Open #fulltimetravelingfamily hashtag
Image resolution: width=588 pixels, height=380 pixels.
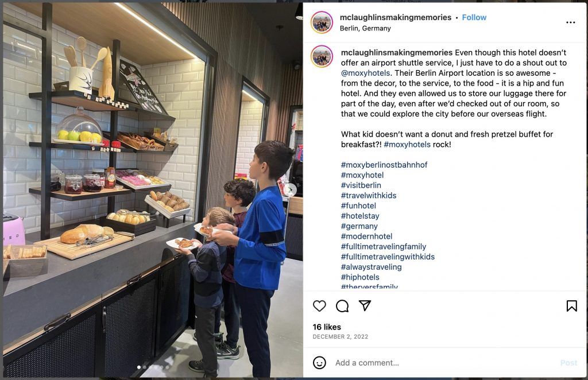point(384,246)
